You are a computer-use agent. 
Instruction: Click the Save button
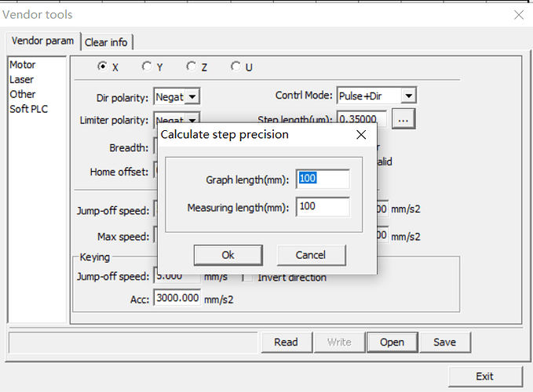(445, 342)
